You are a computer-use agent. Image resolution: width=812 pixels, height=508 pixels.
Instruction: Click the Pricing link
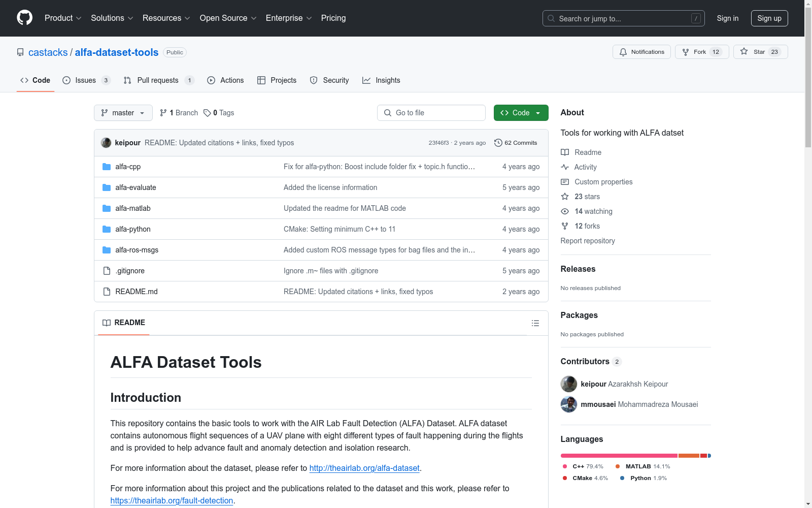(333, 18)
